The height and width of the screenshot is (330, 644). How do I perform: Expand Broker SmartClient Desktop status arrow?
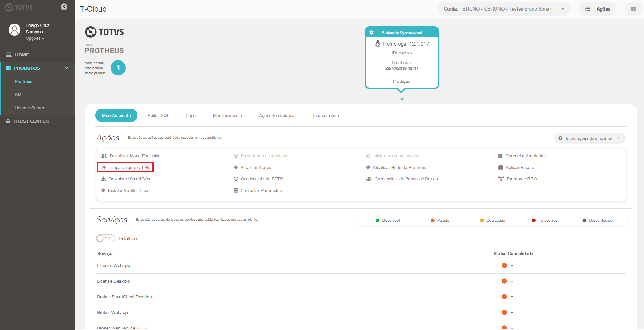click(x=512, y=297)
